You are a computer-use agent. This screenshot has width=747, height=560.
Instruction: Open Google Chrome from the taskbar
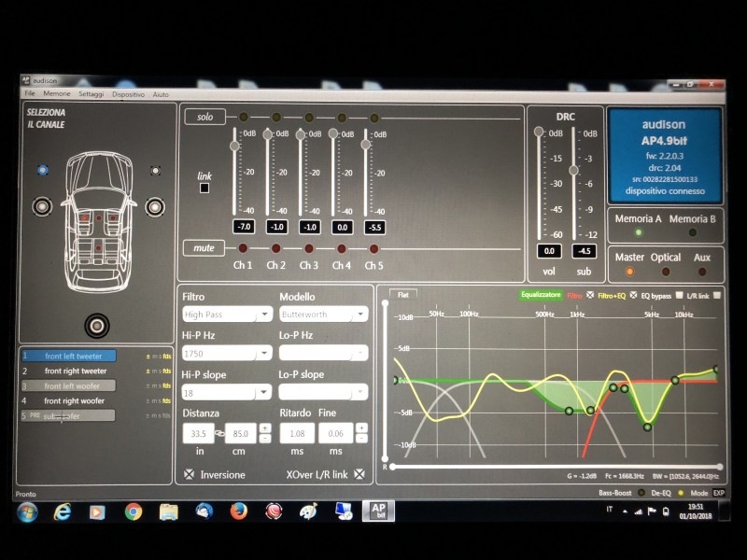pyautogui.click(x=133, y=511)
